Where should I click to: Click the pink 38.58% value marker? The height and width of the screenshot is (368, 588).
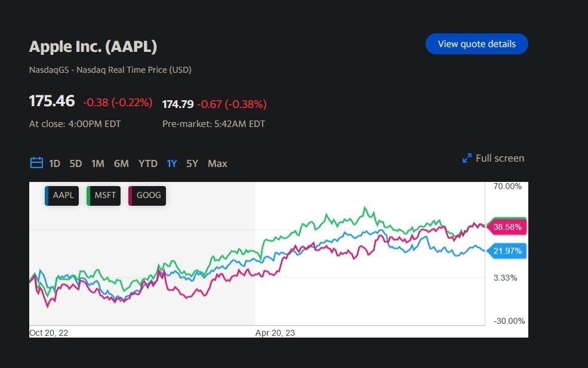point(507,227)
